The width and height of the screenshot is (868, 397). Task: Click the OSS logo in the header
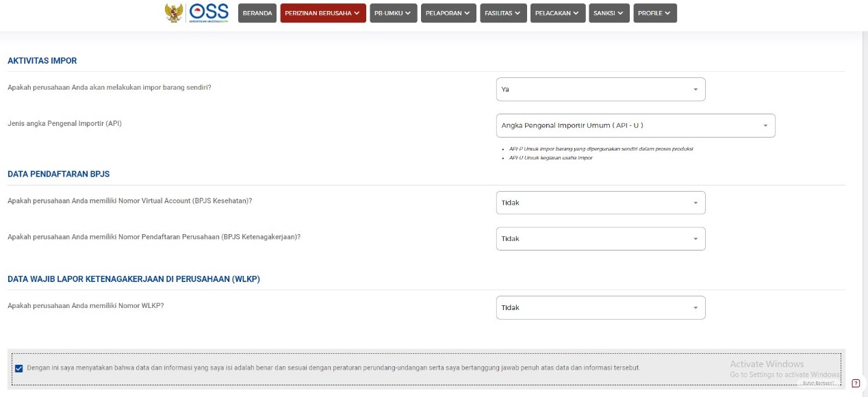(209, 12)
